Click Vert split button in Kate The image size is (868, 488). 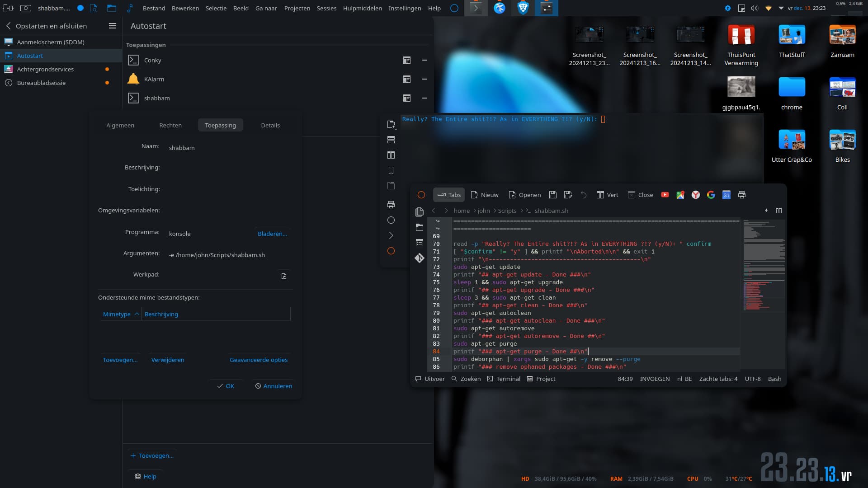coord(607,195)
